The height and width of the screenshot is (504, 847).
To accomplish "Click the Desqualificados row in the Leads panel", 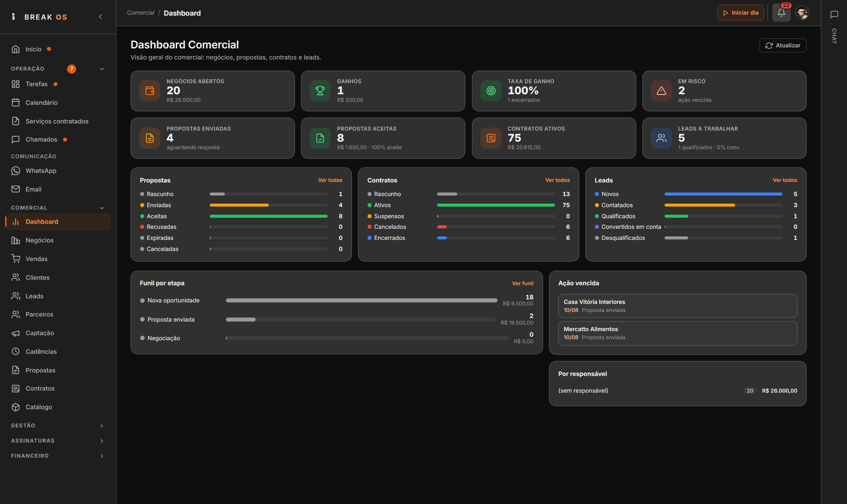I will (696, 238).
